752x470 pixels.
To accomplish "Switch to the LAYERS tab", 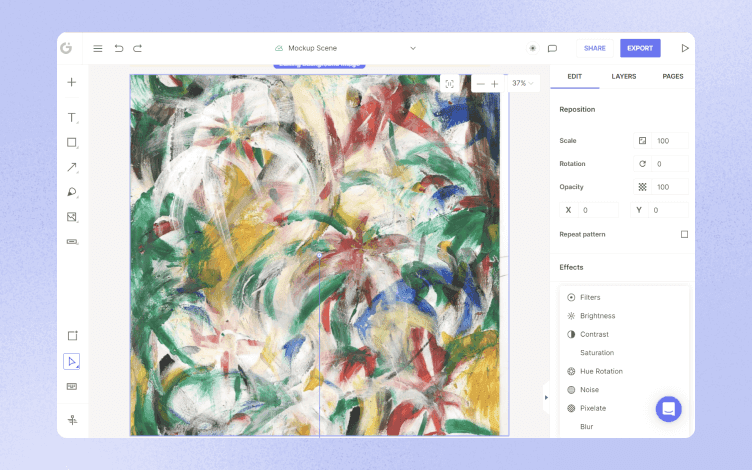I will click(623, 76).
